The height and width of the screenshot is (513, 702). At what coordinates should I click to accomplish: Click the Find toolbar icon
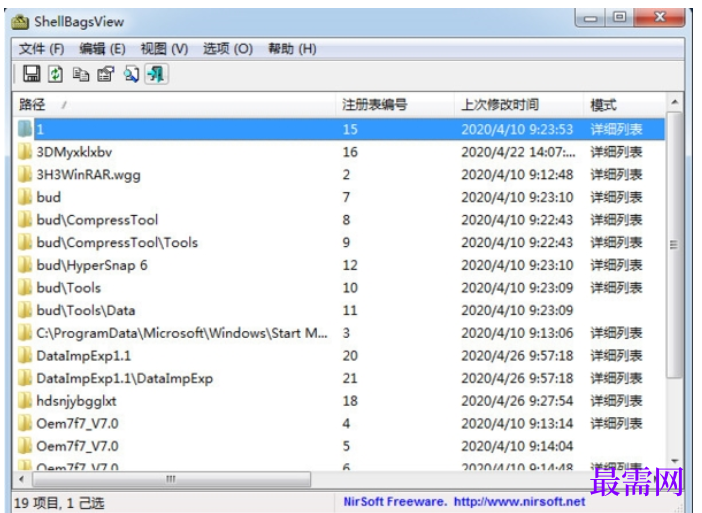click(x=131, y=74)
